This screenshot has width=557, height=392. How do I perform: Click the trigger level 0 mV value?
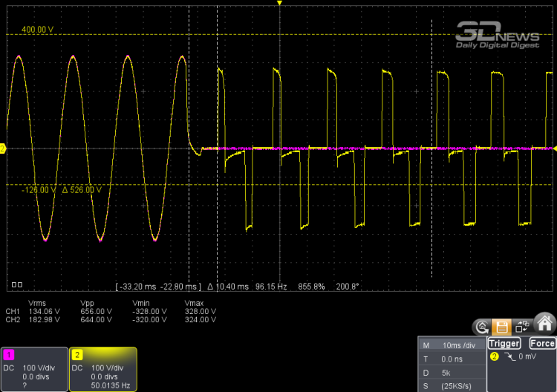527,356
